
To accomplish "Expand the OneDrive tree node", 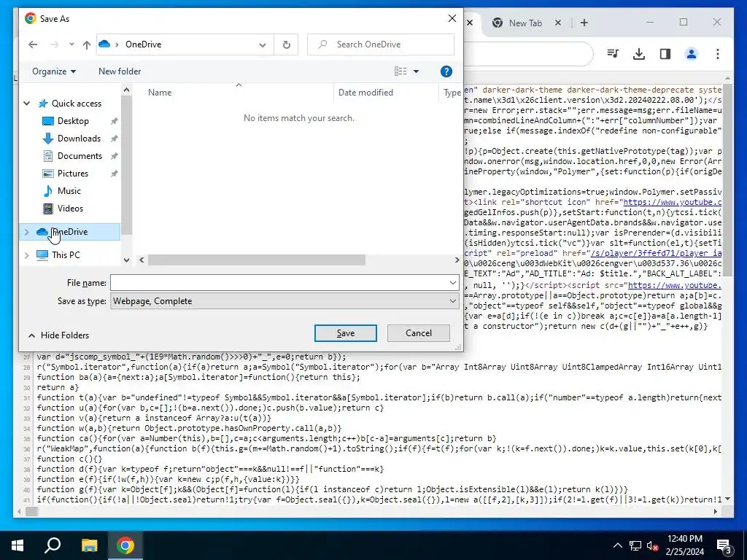I will coord(27,232).
